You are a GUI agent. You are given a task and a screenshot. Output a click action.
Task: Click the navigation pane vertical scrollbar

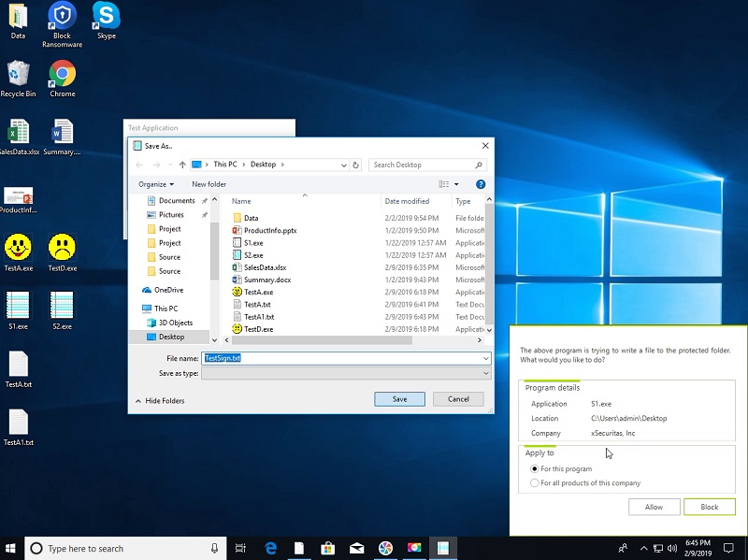coord(214,250)
